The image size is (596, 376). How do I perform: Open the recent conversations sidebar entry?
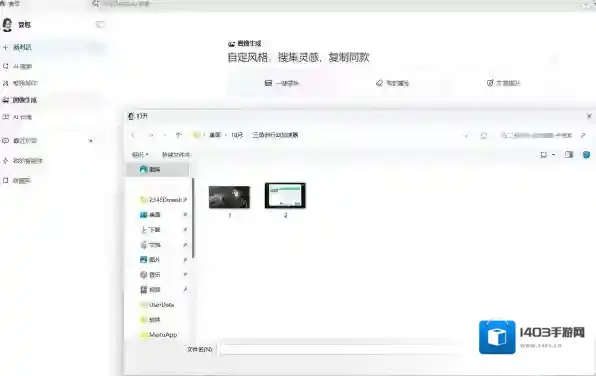[x=20, y=141]
